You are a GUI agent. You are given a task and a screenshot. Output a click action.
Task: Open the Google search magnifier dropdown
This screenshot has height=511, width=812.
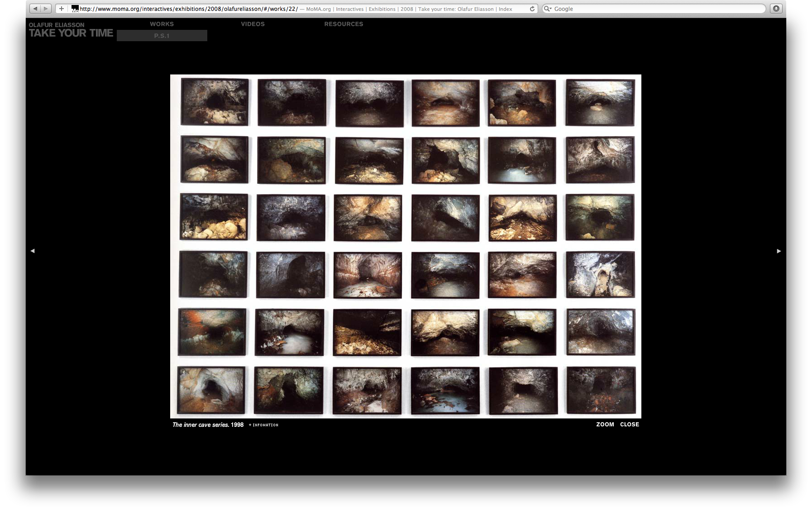(x=548, y=9)
